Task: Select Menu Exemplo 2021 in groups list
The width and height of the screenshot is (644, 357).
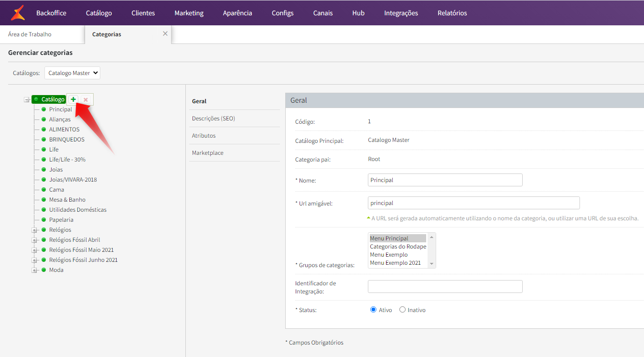Action: click(397, 263)
